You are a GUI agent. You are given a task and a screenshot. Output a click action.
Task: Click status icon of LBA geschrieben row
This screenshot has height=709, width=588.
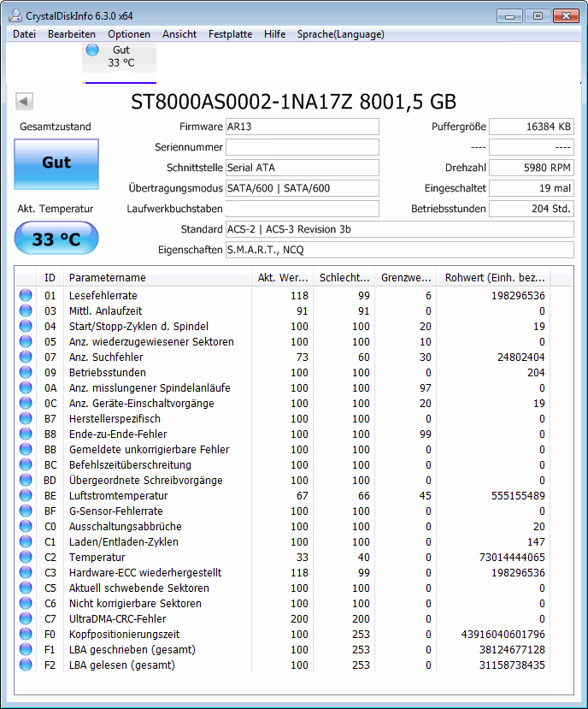coord(26,649)
